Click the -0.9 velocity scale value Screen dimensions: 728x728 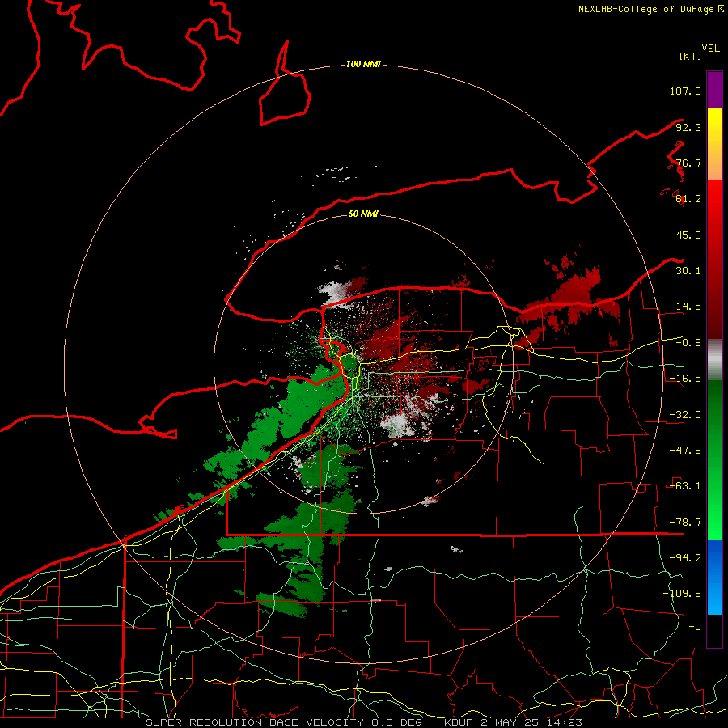[688, 343]
